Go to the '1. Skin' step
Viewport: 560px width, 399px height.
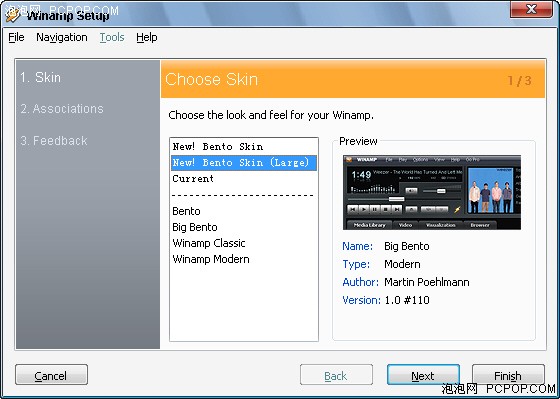pos(40,78)
